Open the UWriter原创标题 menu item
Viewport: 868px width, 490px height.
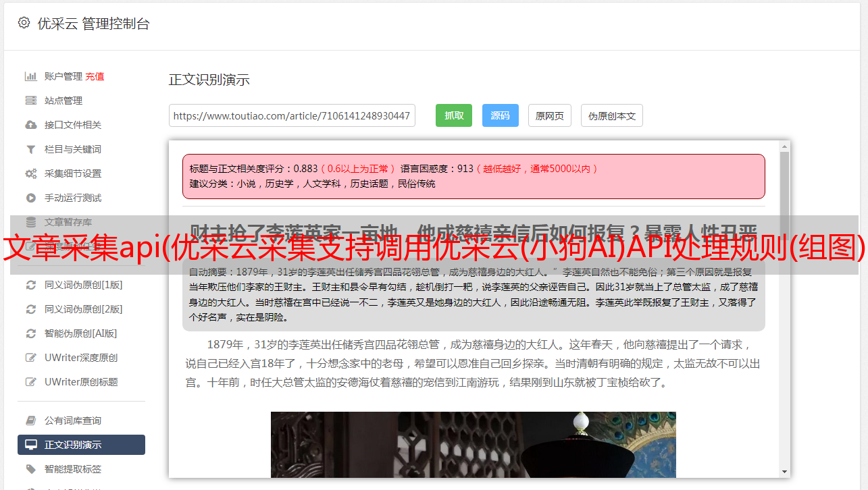(x=81, y=382)
